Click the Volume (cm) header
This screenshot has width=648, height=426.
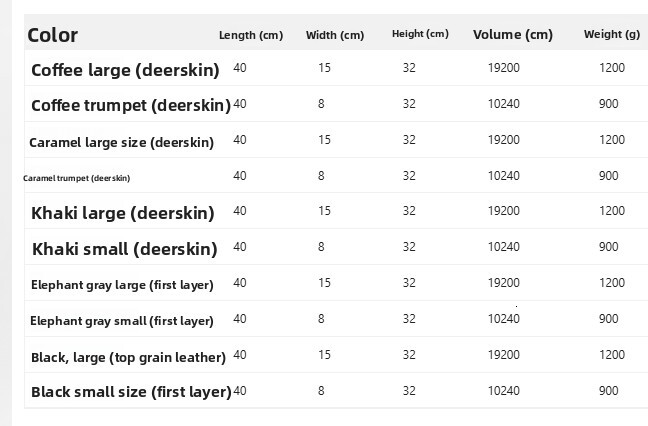tap(513, 35)
